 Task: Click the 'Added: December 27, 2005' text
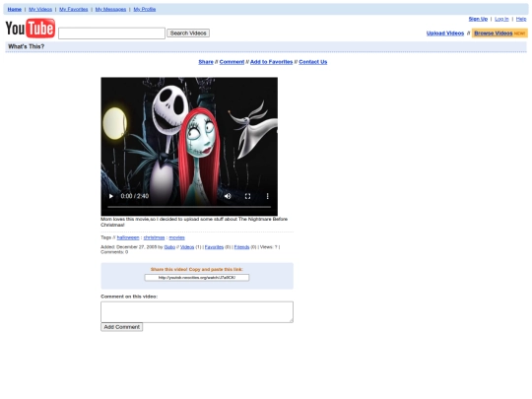[129, 247]
